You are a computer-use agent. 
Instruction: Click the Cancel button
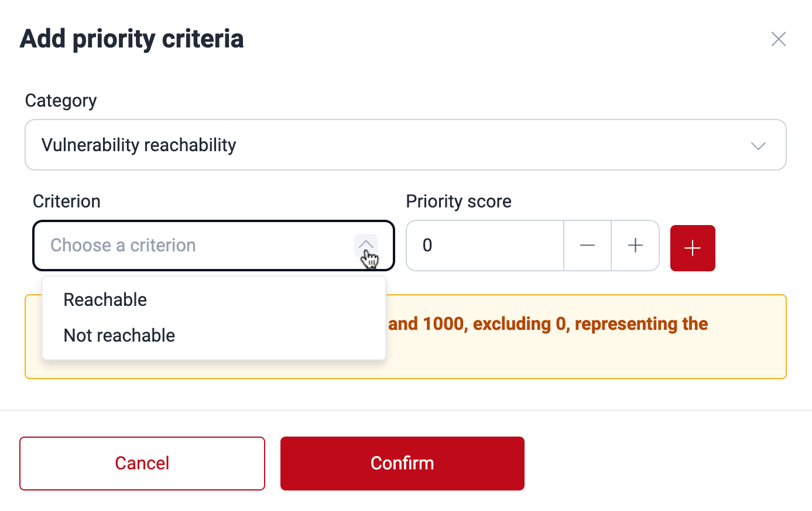[142, 463]
